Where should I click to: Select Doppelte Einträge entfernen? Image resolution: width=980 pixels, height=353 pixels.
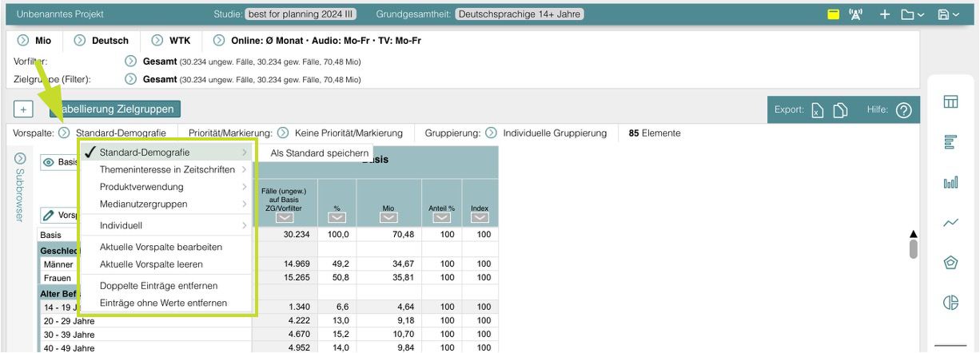(158, 285)
